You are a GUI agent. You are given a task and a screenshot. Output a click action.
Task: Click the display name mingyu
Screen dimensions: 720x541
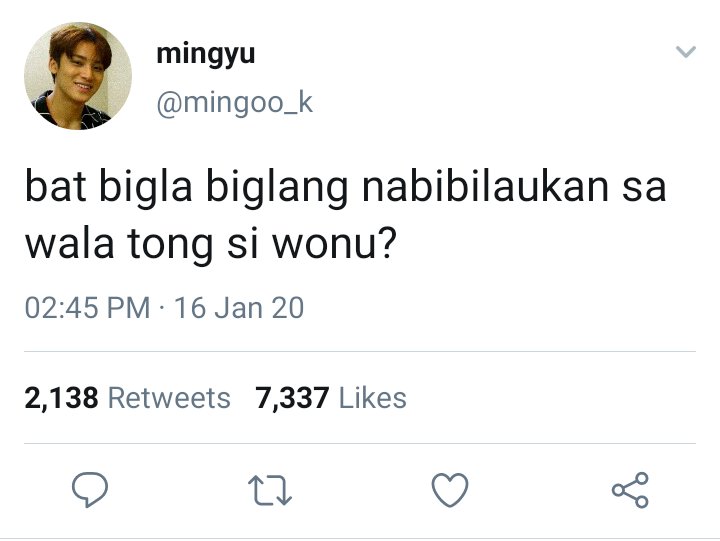pyautogui.click(x=205, y=55)
